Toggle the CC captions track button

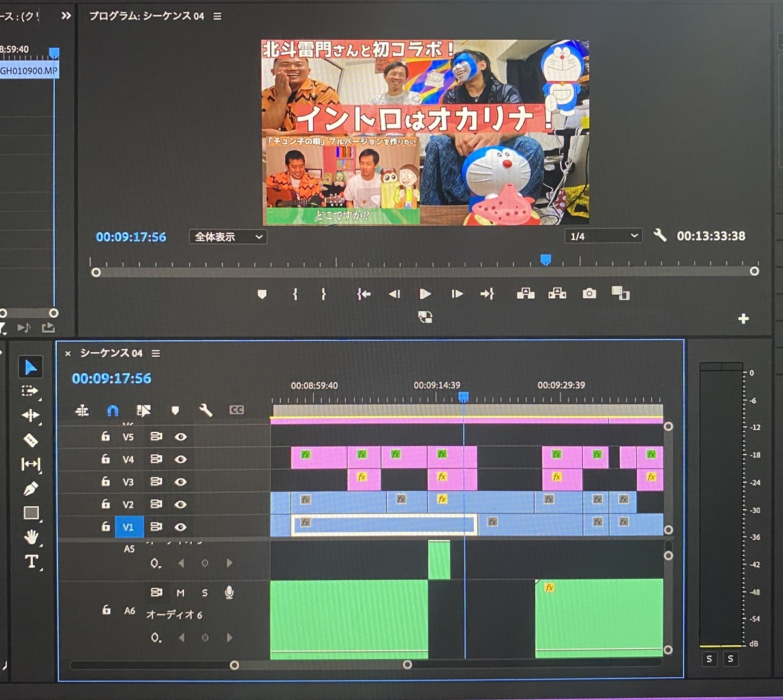pyautogui.click(x=236, y=410)
